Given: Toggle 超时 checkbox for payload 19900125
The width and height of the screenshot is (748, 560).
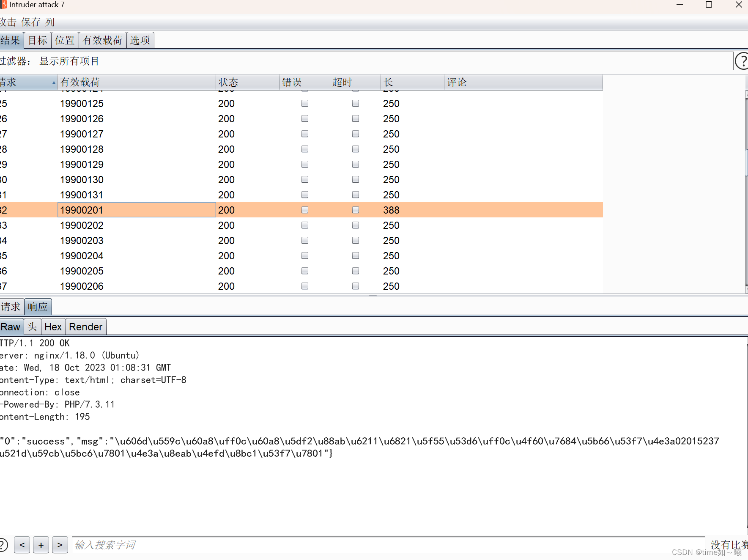Looking at the screenshot, I should (x=356, y=103).
